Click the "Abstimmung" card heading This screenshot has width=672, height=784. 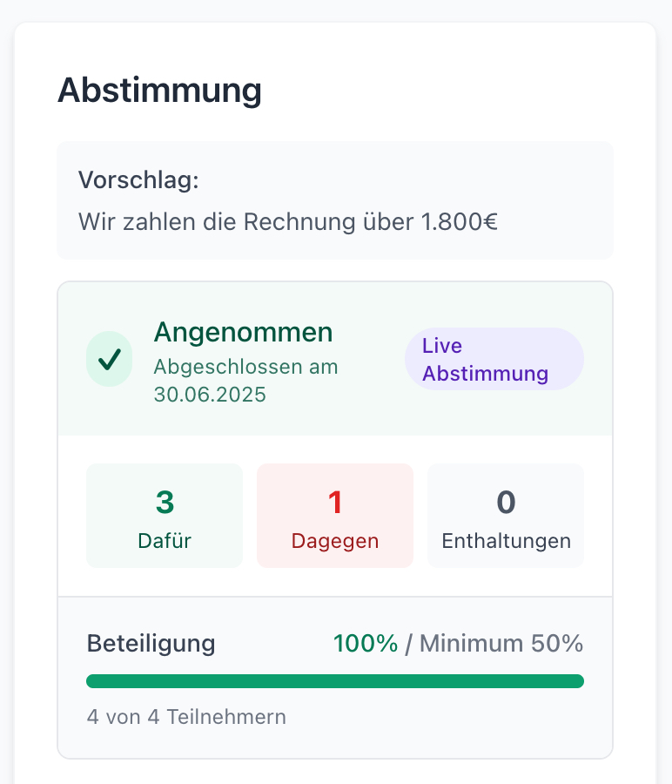click(159, 91)
